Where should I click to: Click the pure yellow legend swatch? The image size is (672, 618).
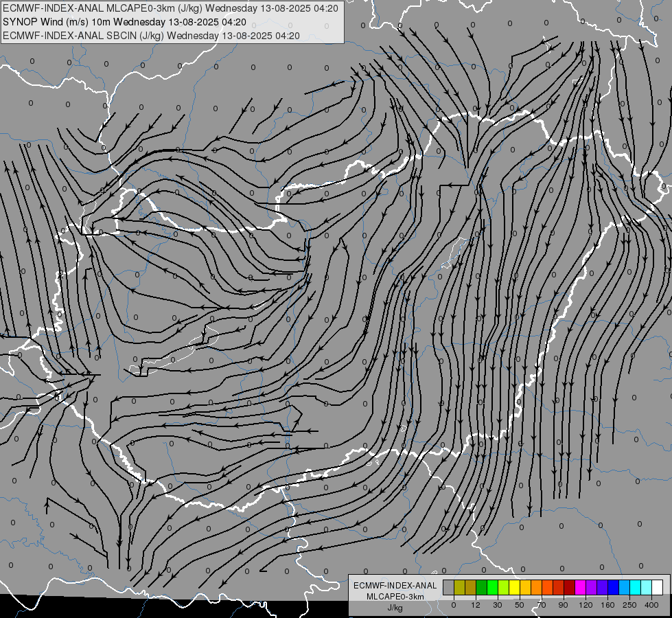514,587
